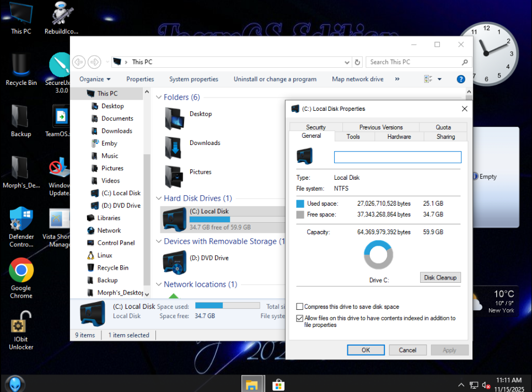Screen dimensions: 532x392
Task: Expand the toolbar overflow chevron
Action: coord(397,79)
